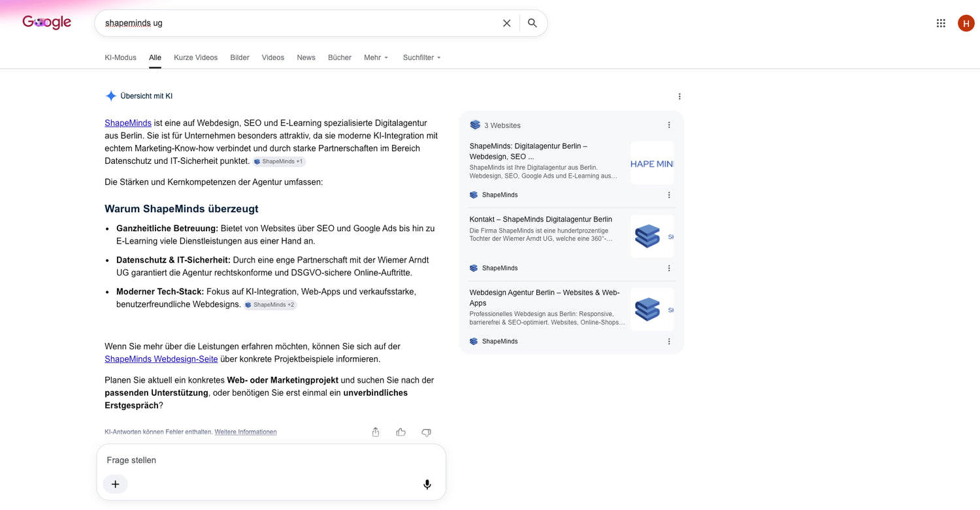Open options for the ShapeMinds Digitalagentur Berlin source
Viewport: 980px width, 510px height.
[x=669, y=195]
